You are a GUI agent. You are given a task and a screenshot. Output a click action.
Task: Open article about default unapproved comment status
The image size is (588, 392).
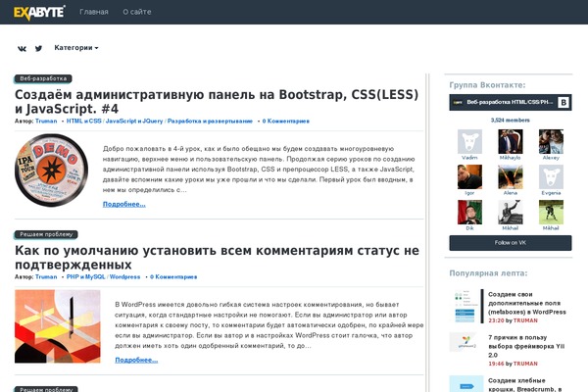tap(217, 258)
